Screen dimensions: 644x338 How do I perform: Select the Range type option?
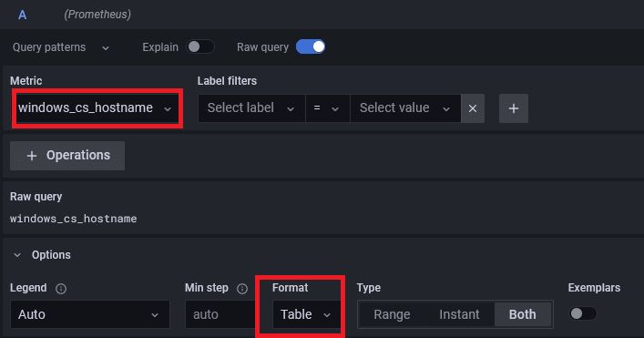[392, 314]
